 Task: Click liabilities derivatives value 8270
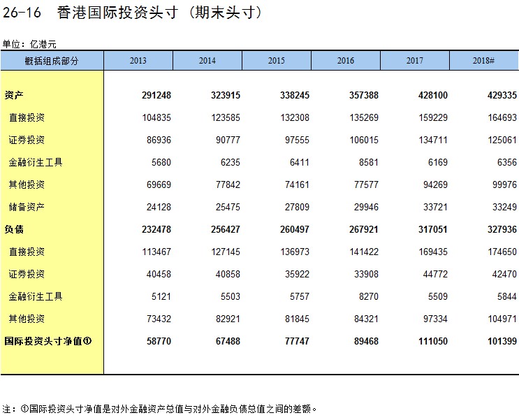[x=369, y=296]
